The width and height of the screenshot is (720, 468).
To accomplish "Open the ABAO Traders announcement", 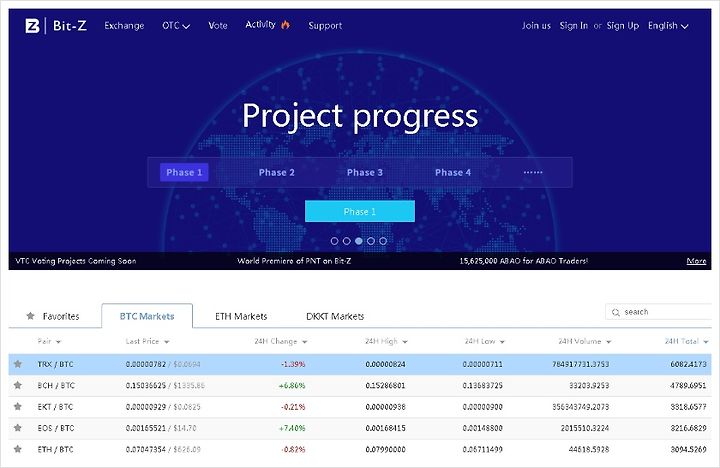I will [523, 261].
